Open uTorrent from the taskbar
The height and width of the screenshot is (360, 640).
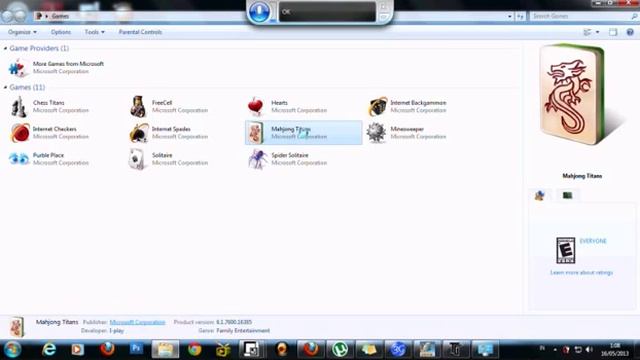340,349
